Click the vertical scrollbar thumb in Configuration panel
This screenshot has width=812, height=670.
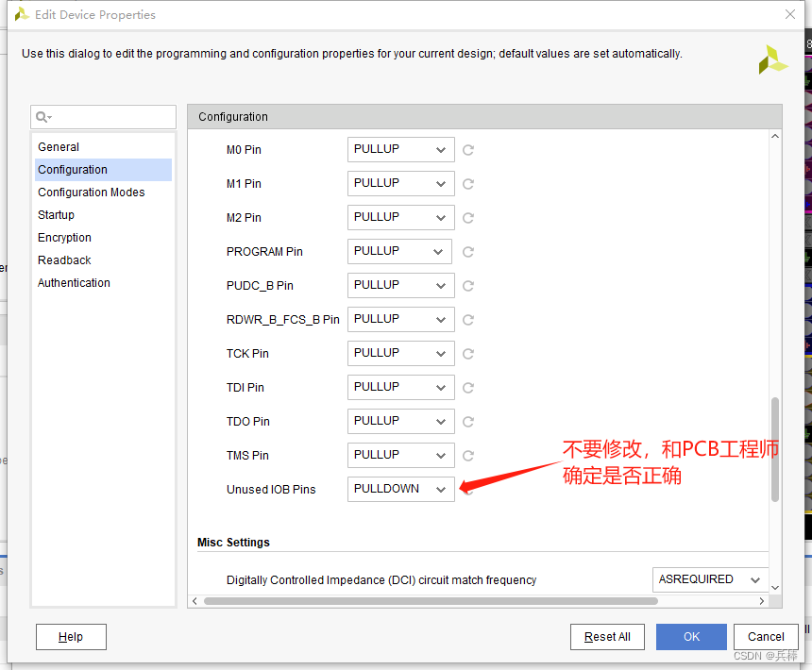(x=775, y=449)
